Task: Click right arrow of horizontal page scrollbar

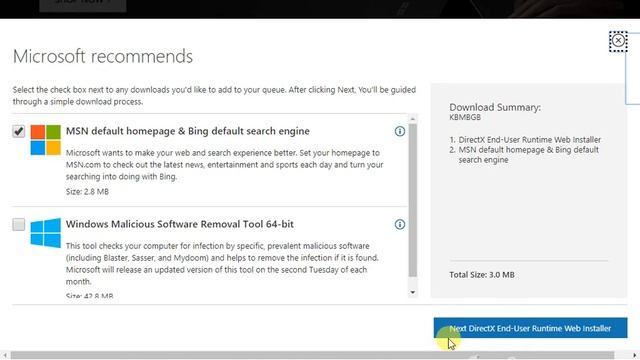Action: click(x=635, y=356)
